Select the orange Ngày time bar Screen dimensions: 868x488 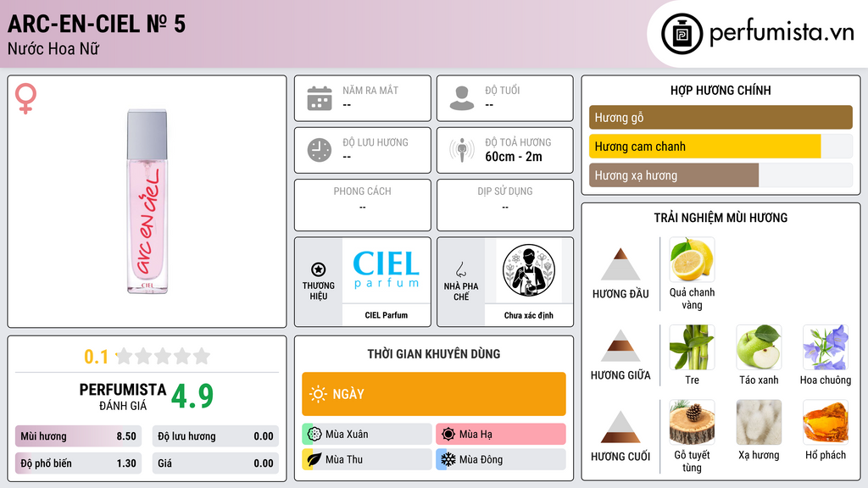[x=433, y=394]
